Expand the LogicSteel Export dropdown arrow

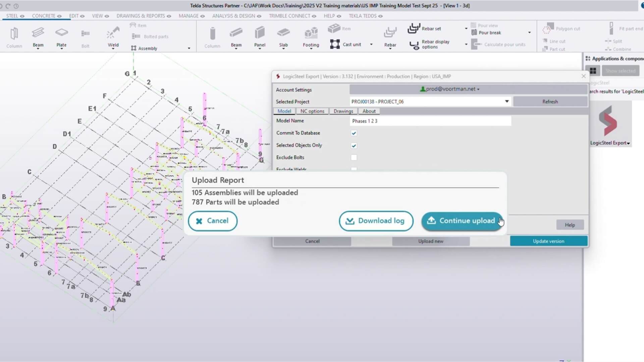coord(628,143)
